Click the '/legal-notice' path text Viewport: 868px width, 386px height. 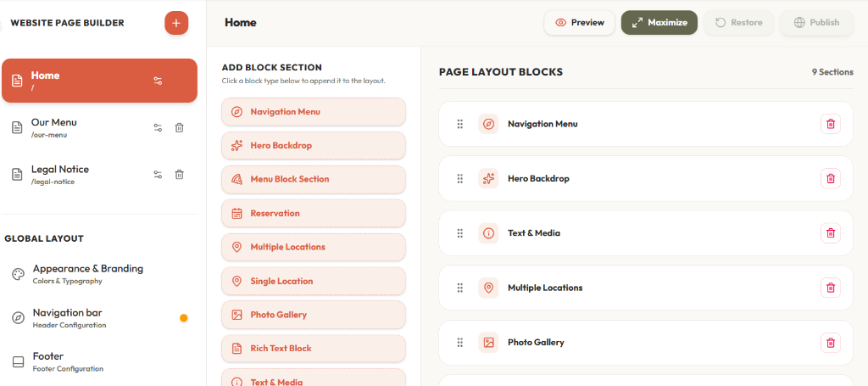coord(53,182)
